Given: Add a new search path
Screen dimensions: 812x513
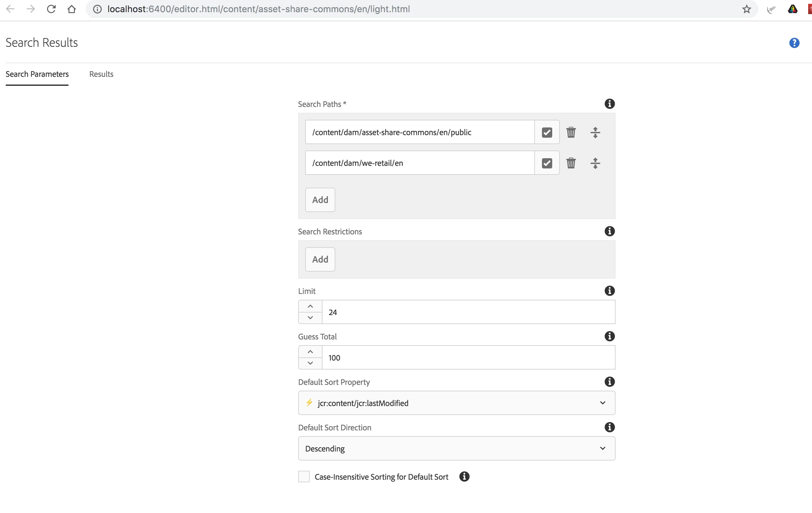Looking at the screenshot, I should coord(320,200).
